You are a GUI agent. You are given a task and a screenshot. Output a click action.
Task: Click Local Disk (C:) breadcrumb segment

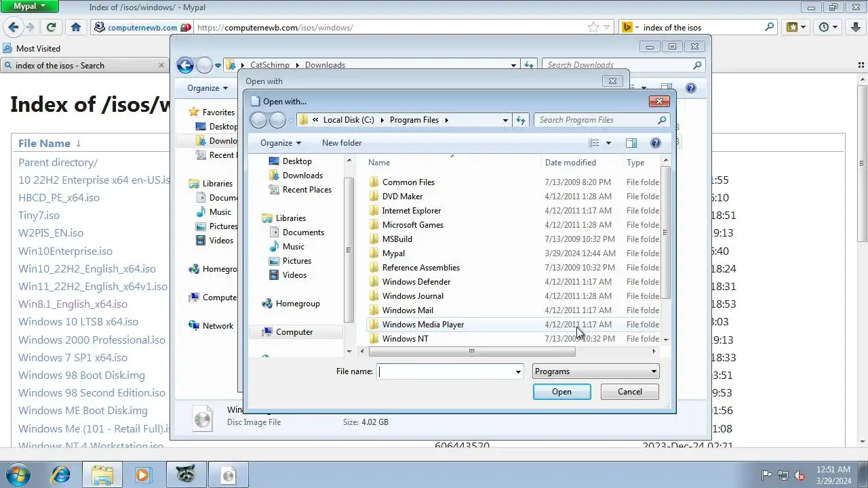pos(349,120)
